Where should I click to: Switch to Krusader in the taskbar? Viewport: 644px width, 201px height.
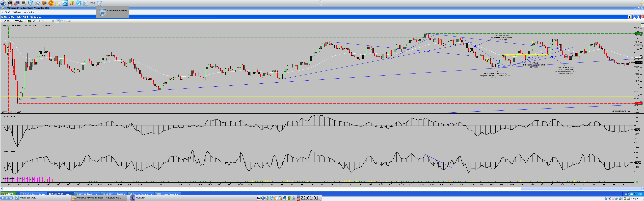138,198
